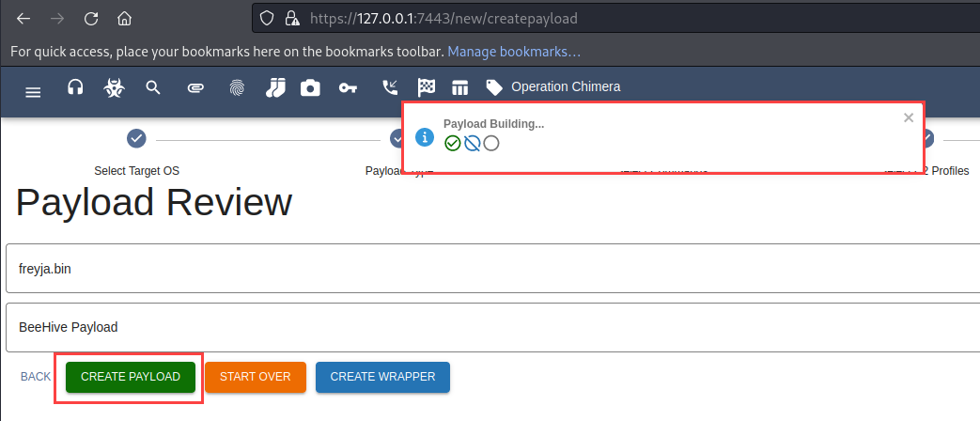Click the Start Over button
This screenshot has width=980, height=421.
coord(256,377)
